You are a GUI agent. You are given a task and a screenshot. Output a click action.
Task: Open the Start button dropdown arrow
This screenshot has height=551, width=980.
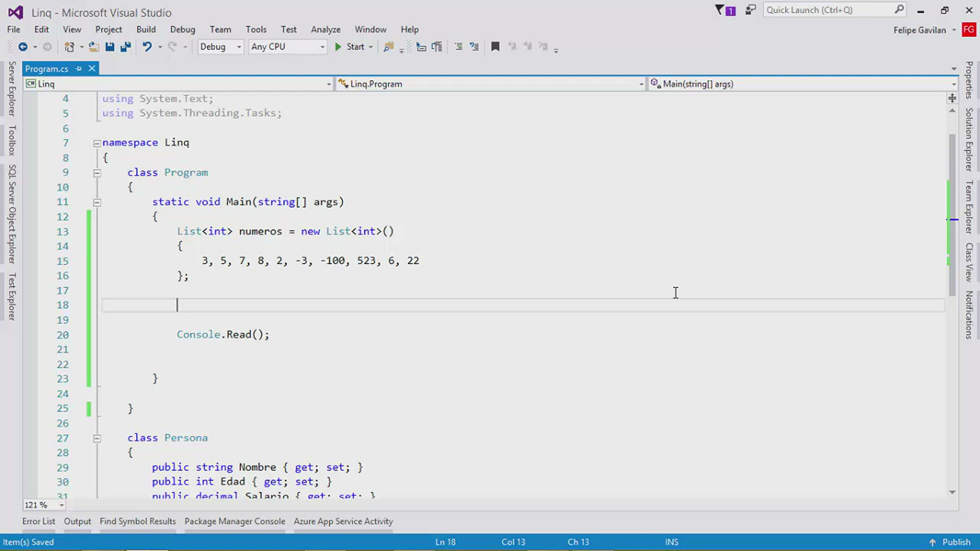coord(371,47)
